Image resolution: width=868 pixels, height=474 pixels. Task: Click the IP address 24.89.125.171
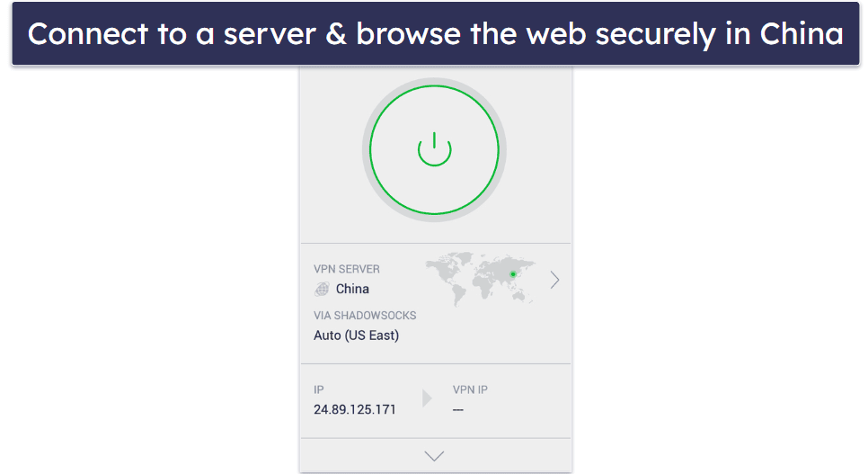(355, 410)
